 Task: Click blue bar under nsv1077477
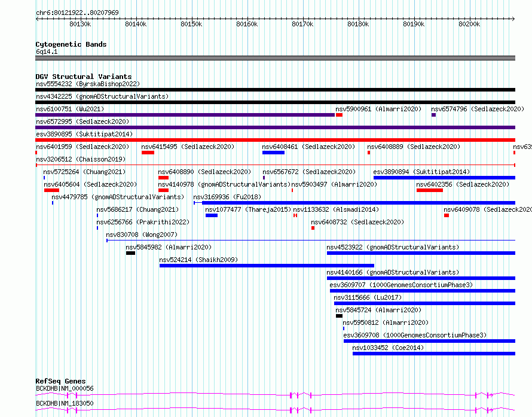[x=212, y=215]
